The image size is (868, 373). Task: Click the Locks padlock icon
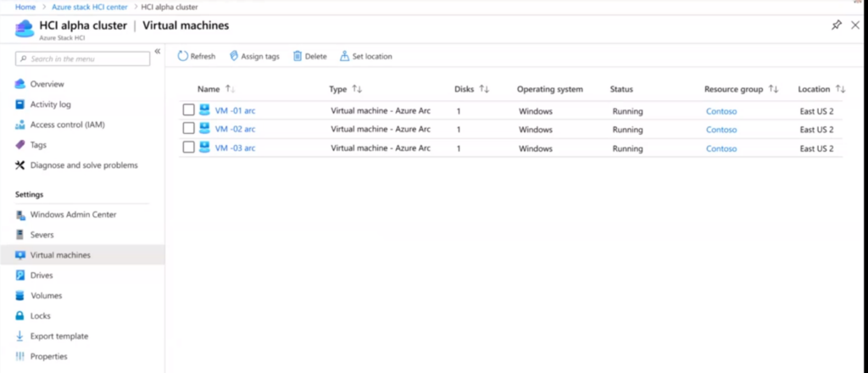[20, 316]
